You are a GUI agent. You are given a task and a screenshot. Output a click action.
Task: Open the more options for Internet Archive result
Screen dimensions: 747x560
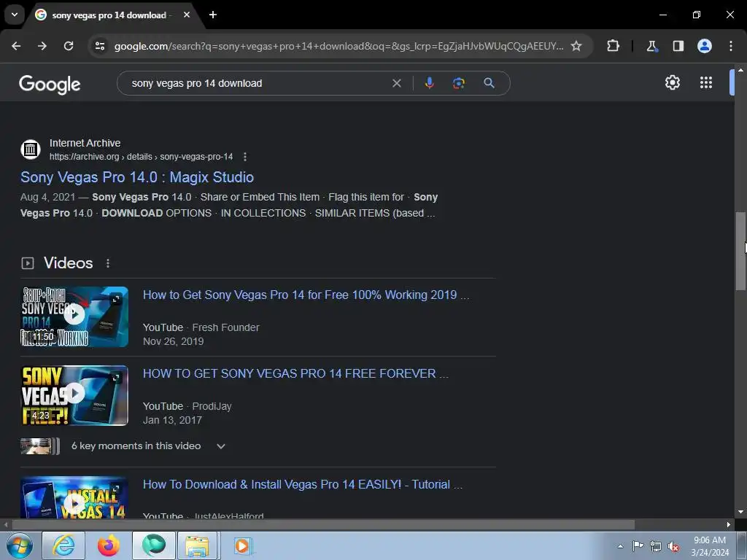pos(245,157)
